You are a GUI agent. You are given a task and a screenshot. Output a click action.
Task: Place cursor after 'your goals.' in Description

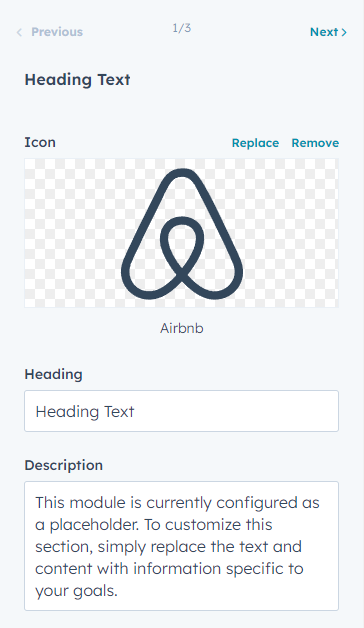pos(118,591)
